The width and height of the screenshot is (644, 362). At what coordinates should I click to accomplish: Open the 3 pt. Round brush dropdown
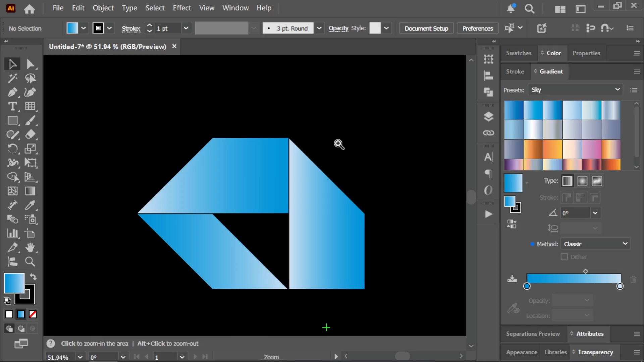click(319, 28)
